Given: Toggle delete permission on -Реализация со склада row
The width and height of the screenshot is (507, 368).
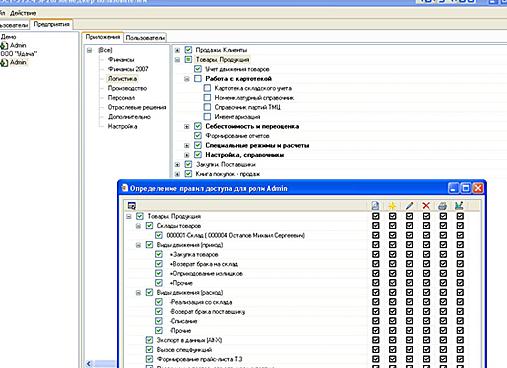Looking at the screenshot, I should coord(426,302).
